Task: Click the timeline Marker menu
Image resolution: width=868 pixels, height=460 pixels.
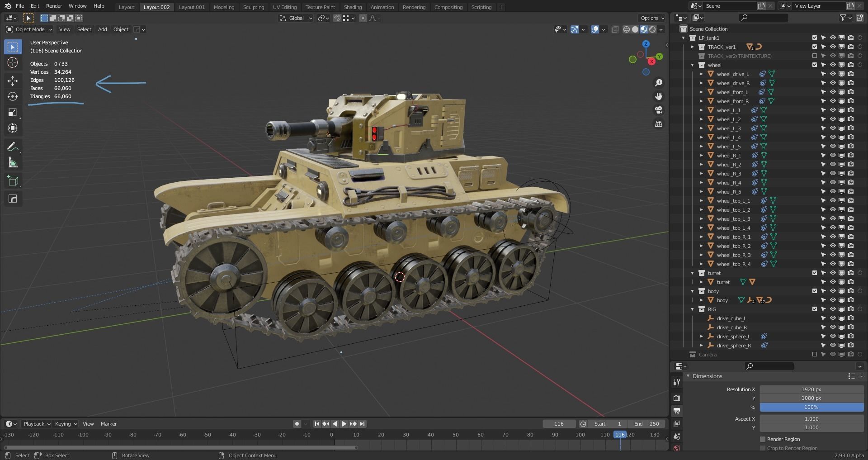Action: coord(108,424)
